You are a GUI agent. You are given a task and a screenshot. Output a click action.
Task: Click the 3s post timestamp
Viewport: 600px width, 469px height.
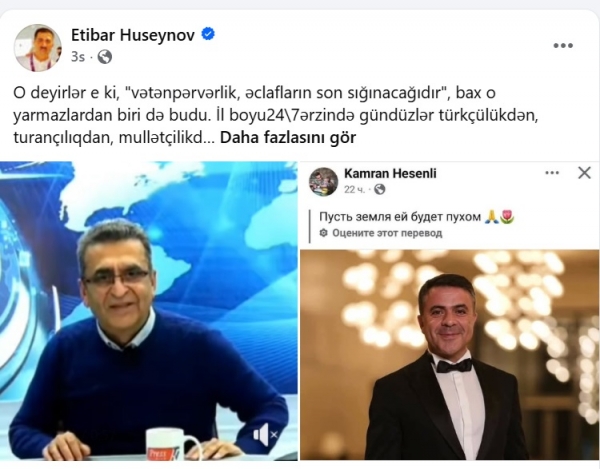coord(78,57)
